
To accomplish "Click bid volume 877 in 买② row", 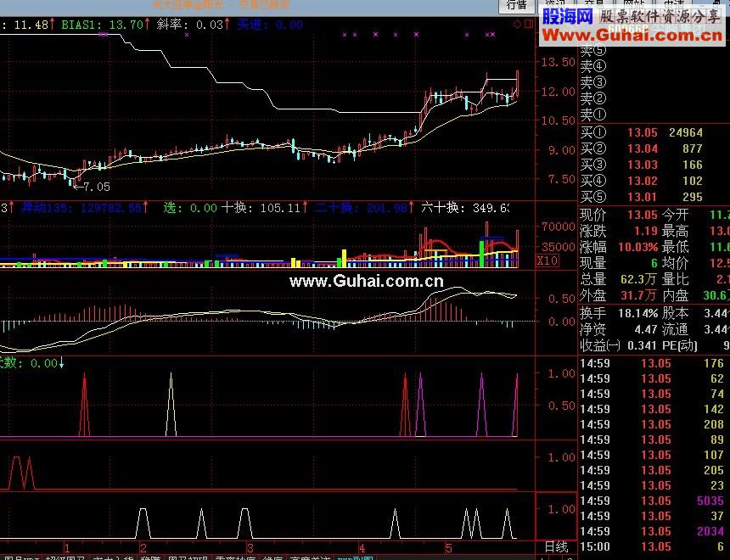I will pos(693,149).
